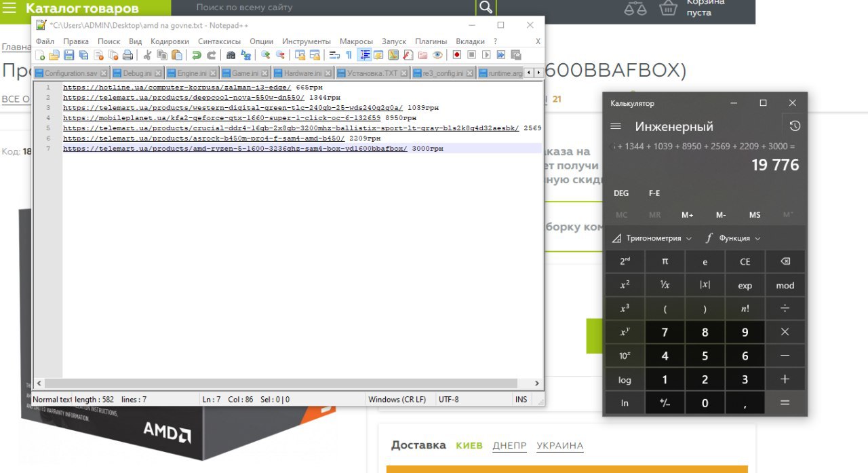Toggle the document Monitoring eye icon
The image size is (868, 473).
[437, 55]
